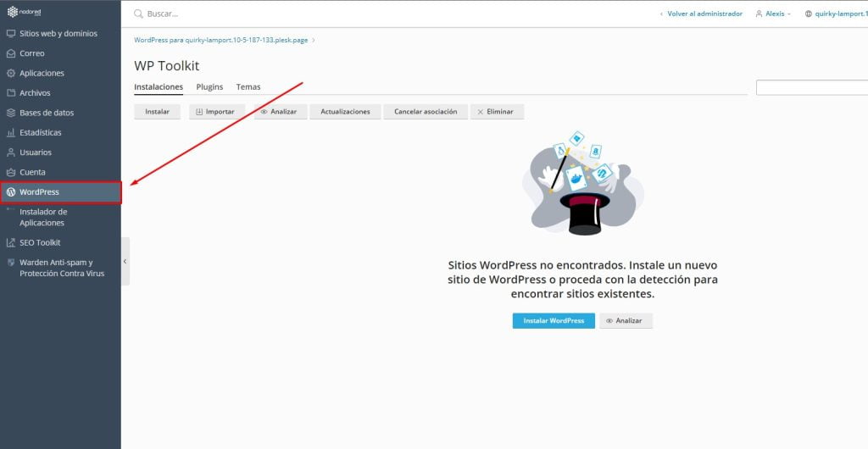The image size is (868, 449).
Task: Click the WordPress logo icon in the sidebar
Action: pyautogui.click(x=10, y=192)
